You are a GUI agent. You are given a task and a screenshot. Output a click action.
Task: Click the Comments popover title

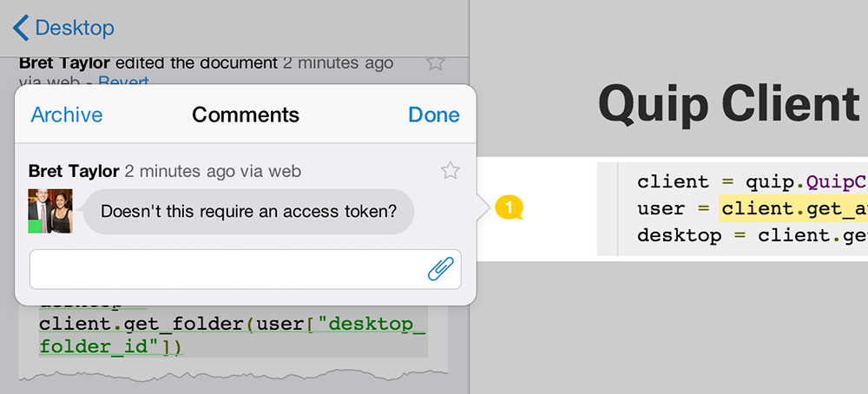point(246,115)
